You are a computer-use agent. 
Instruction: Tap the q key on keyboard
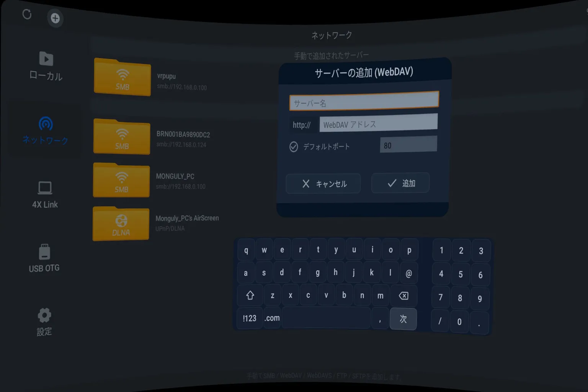(x=246, y=250)
